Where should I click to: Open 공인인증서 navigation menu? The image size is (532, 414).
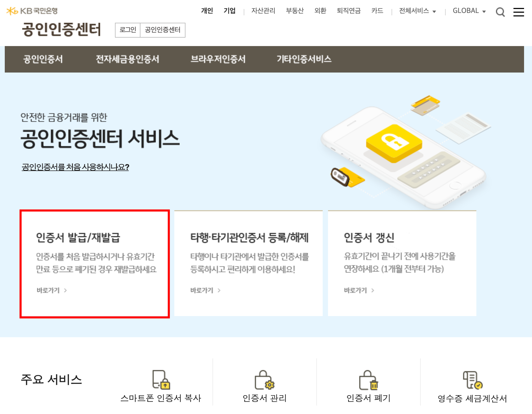(43, 59)
